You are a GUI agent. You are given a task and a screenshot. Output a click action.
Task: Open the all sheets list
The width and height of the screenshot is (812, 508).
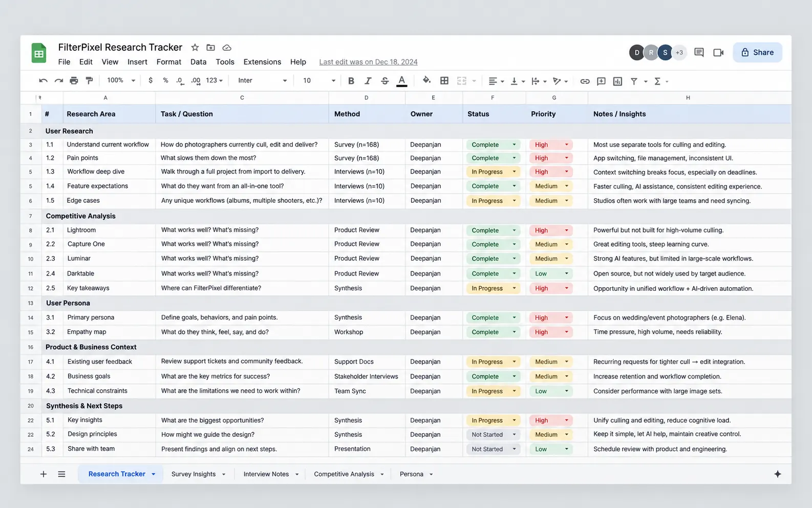tap(61, 474)
